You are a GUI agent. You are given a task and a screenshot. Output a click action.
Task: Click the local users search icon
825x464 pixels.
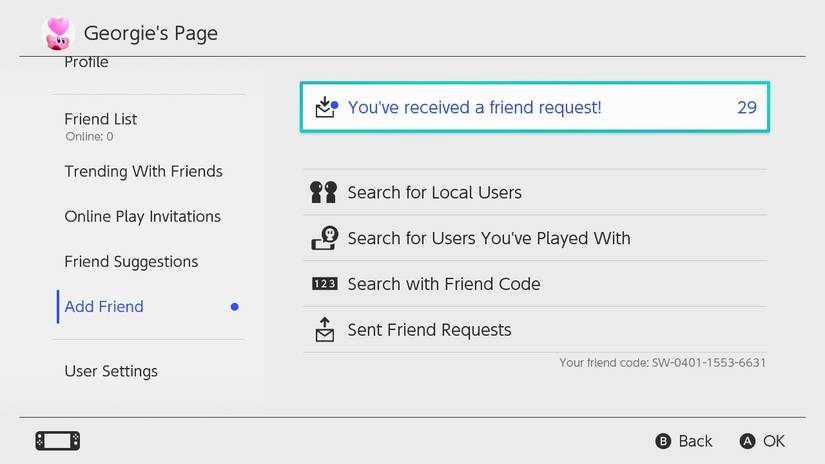(324, 192)
